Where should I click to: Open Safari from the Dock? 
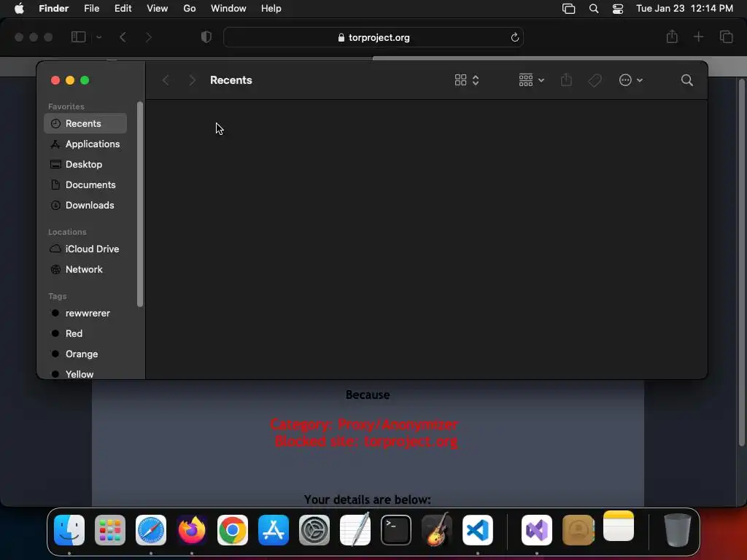pos(151,530)
